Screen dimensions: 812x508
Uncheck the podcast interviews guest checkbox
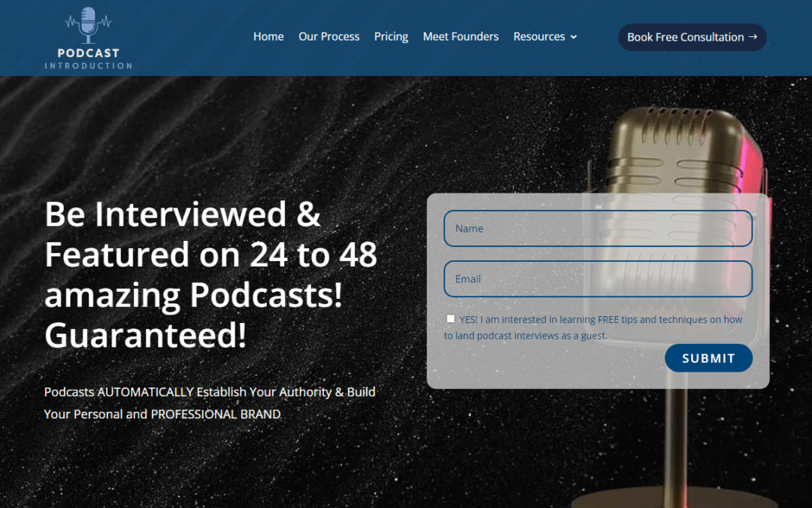tap(450, 318)
